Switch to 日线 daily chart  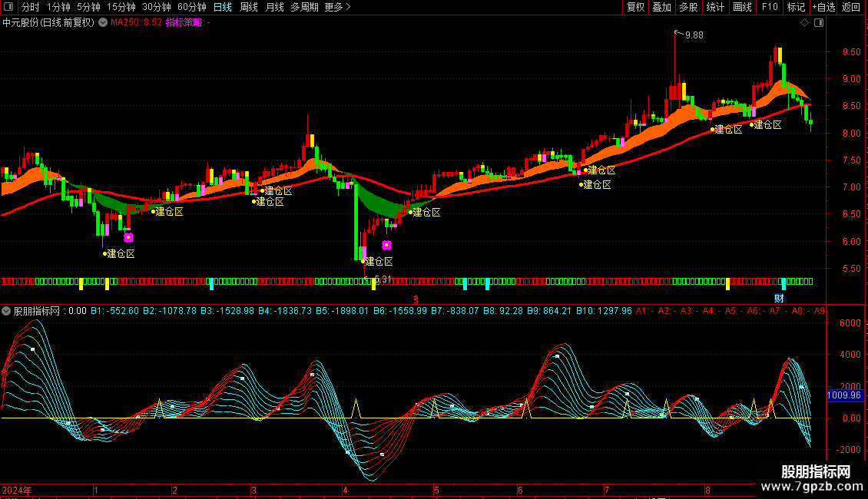(x=223, y=7)
